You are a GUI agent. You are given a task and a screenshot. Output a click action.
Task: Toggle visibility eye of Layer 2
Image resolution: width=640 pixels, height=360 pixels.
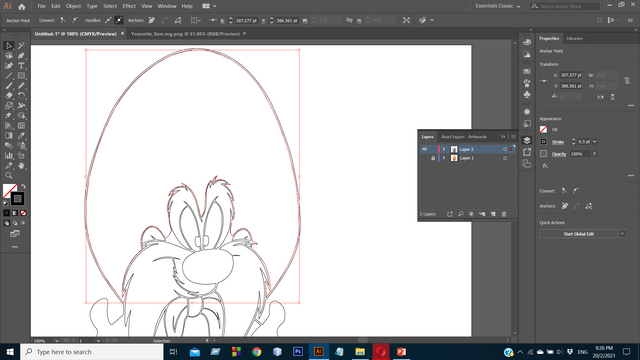coord(424,149)
